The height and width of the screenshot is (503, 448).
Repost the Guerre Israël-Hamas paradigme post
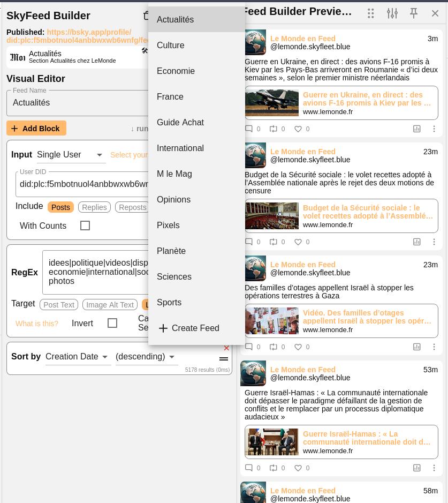click(x=273, y=468)
